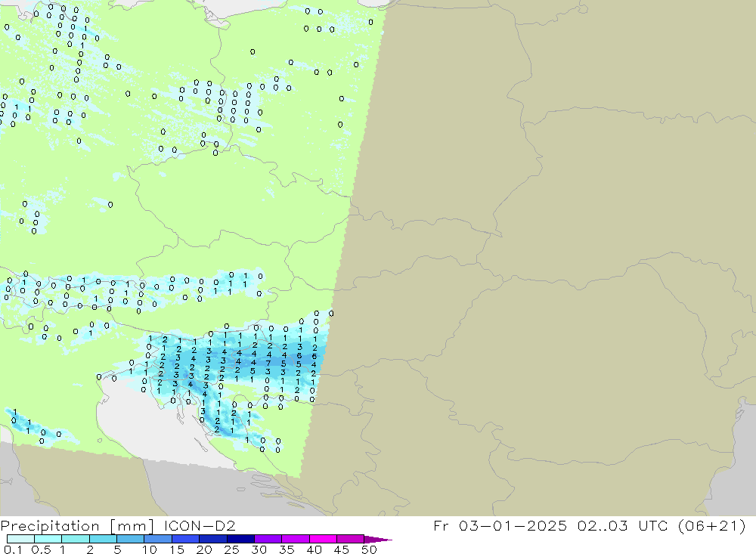Click the legend label '30'
This screenshot has height=554, width=756.
tap(259, 549)
